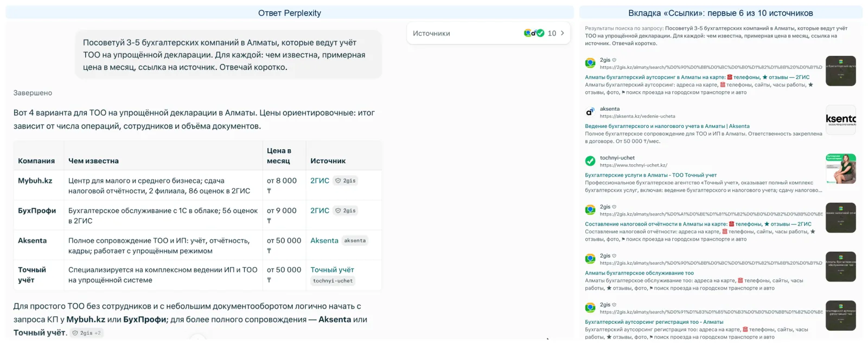Open 'Алматы бухгалтерское обслуживание тоо' result title
Viewport: 868px width, 345px height.
639,273
